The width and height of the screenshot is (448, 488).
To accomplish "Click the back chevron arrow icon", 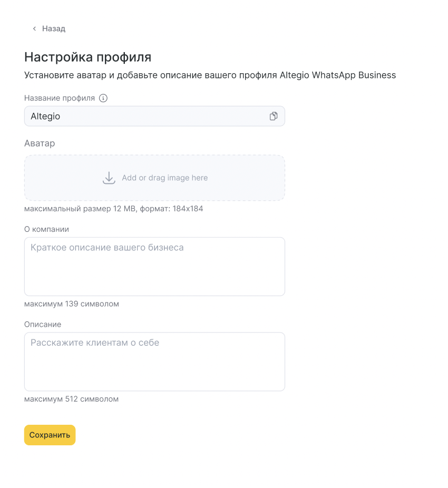I will click(x=34, y=28).
